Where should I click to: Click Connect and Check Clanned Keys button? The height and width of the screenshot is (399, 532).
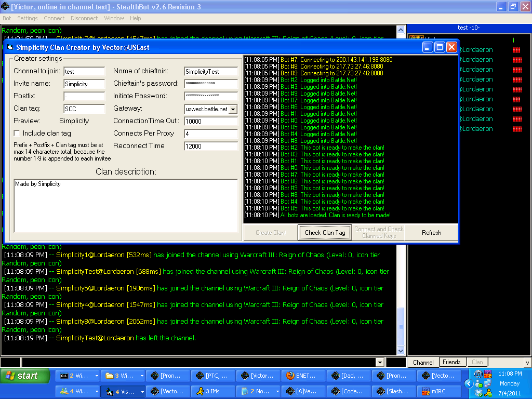click(x=379, y=233)
